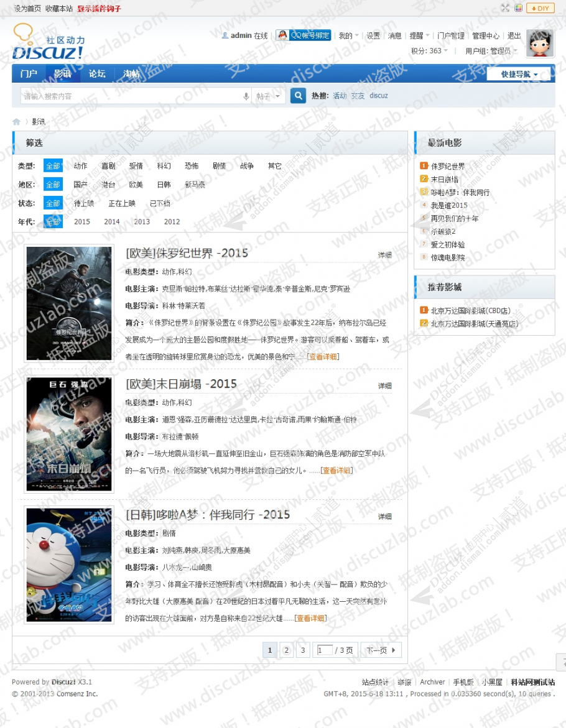The image size is (566, 728).
Task: Click 查看详细 in the 侏罗纪世界 summary
Action: [x=323, y=357]
